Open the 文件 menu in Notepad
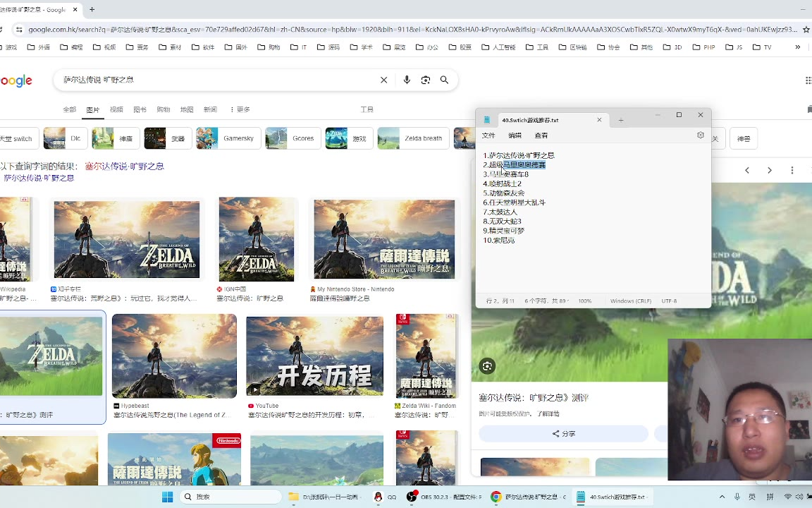The width and height of the screenshot is (812, 508). tap(488, 135)
